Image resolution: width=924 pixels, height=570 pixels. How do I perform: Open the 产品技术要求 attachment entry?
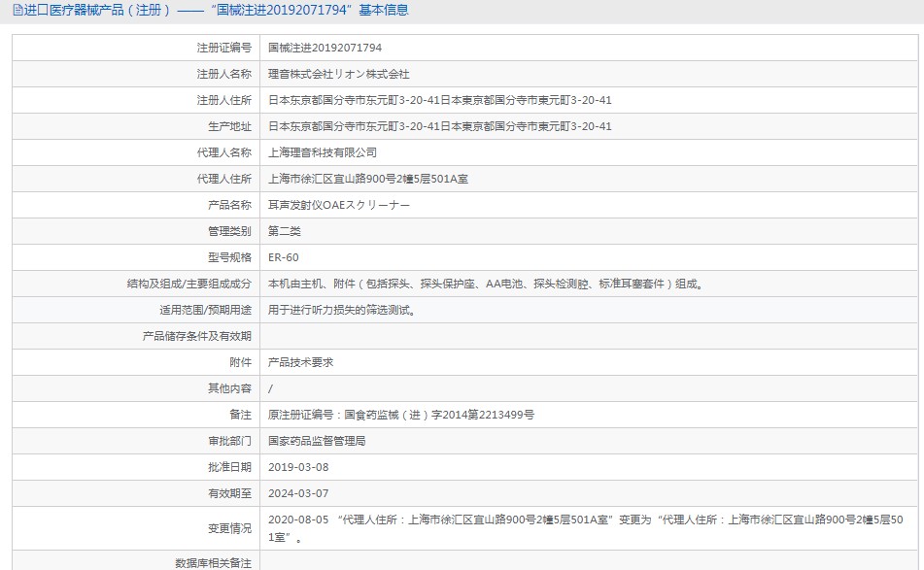click(x=300, y=362)
